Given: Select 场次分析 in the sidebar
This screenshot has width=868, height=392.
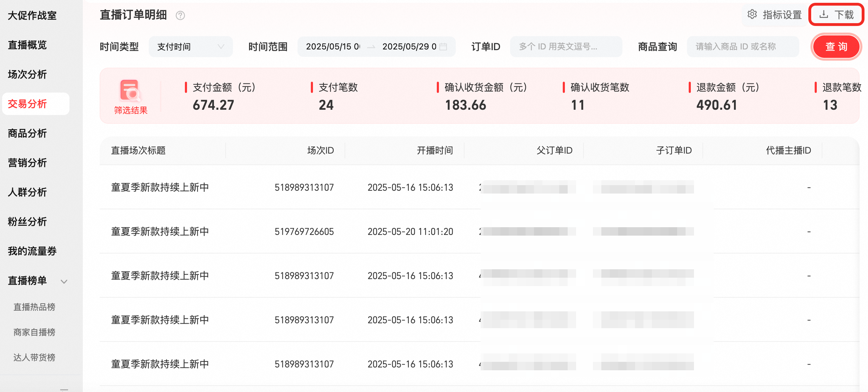Looking at the screenshot, I should [x=27, y=74].
